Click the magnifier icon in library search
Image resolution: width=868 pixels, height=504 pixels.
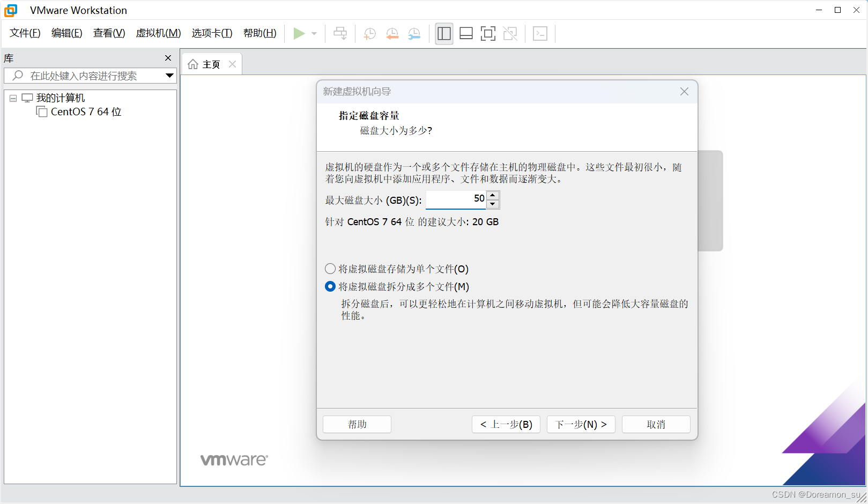pyautogui.click(x=18, y=76)
